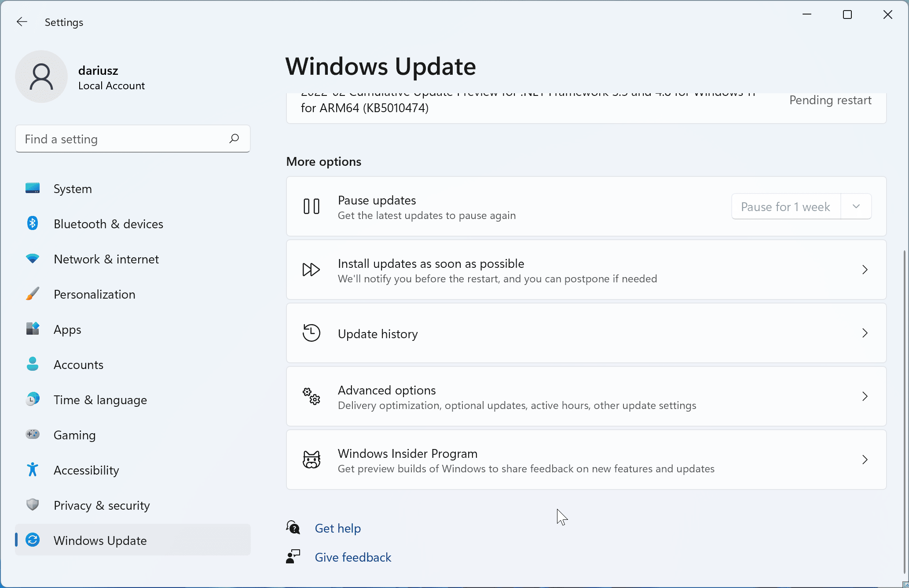
Task: Click the Bluetooth icon in sidebar
Action: 33,223
